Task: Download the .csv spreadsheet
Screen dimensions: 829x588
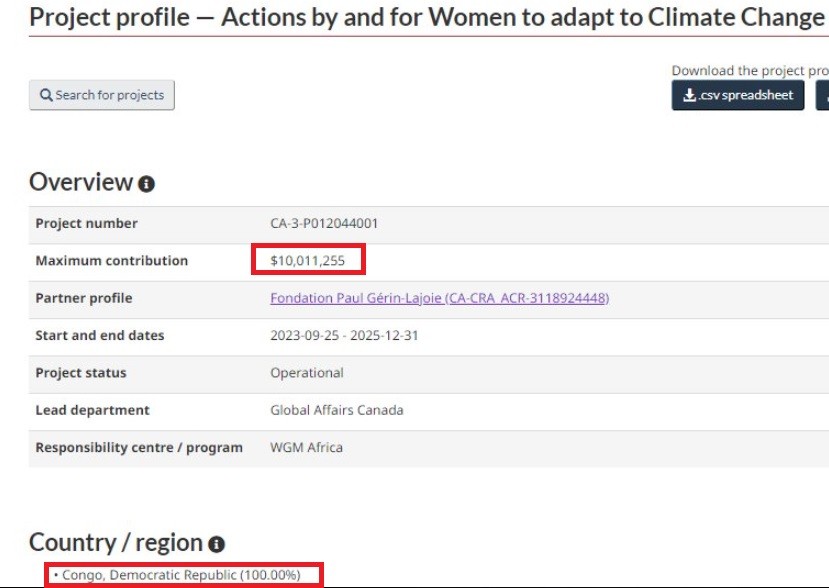Action: [x=738, y=95]
